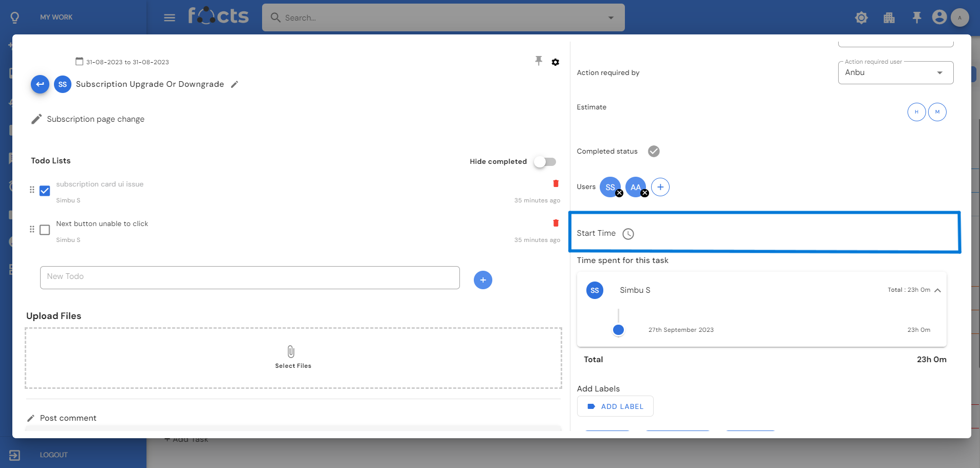This screenshot has height=468, width=980.
Task: Click the blue back arrow button
Action: (40, 84)
